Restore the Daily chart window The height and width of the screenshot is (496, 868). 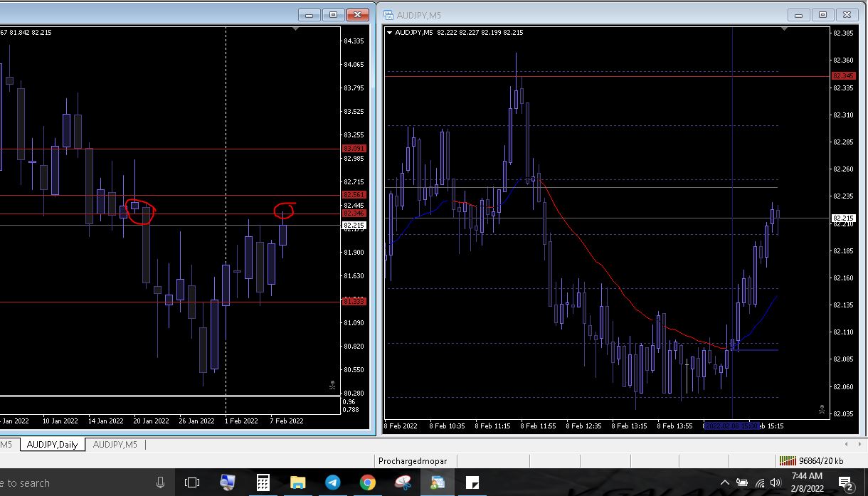coord(332,14)
